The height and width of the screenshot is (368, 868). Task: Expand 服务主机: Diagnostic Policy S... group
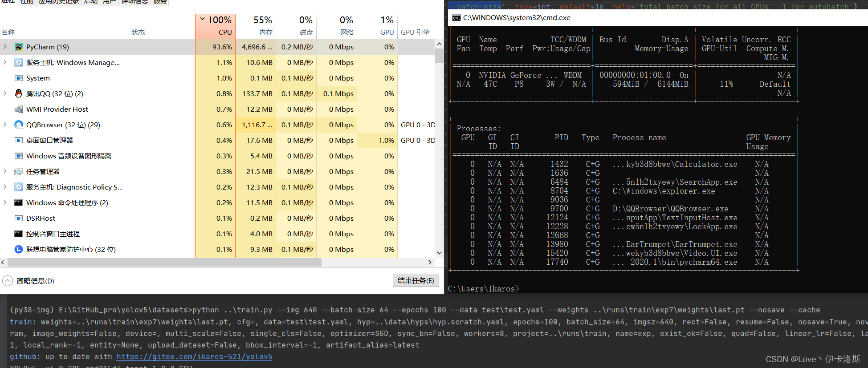5,187
